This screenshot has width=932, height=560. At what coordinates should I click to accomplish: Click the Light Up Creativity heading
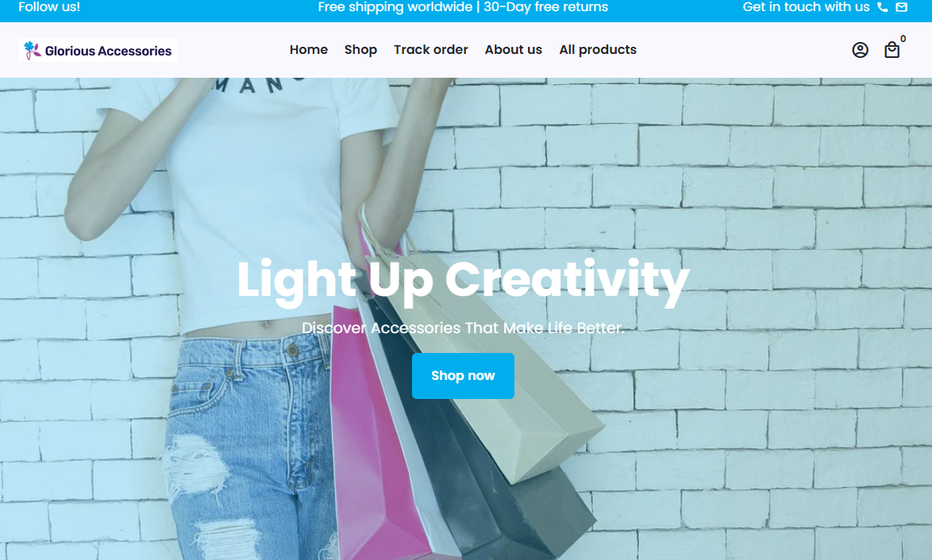pyautogui.click(x=463, y=280)
